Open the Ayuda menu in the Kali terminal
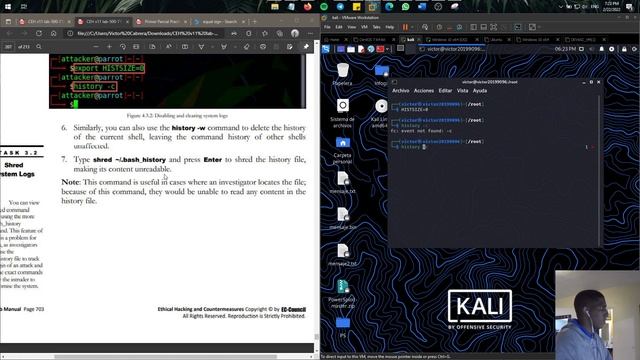The image size is (640, 360). pyautogui.click(x=480, y=91)
